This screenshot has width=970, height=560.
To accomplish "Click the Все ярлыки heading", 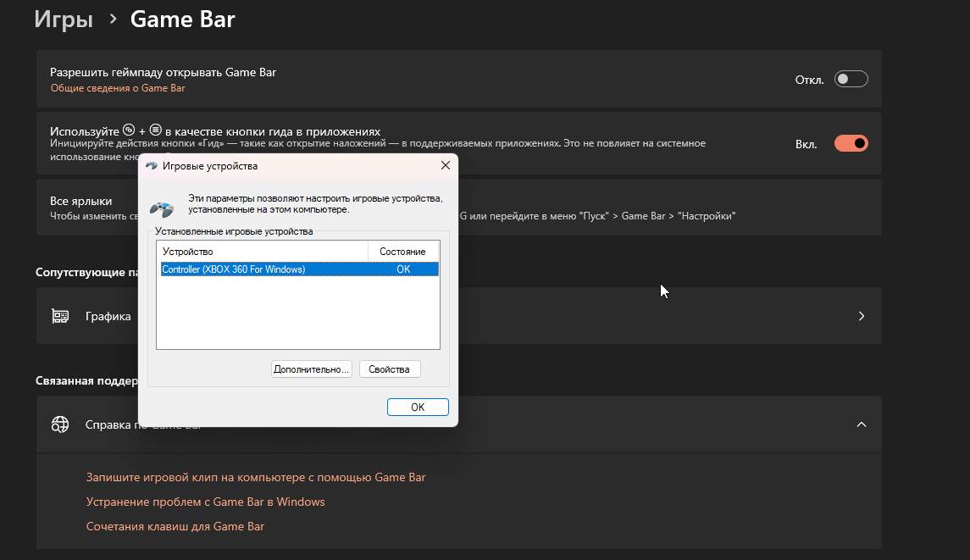I will click(81, 201).
